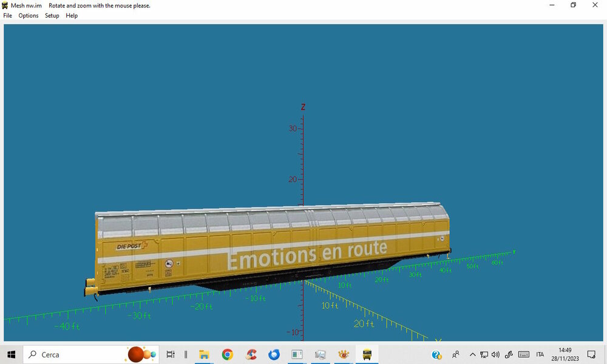This screenshot has width=607, height=364.
Task: Open the Setup menu
Action: (52, 16)
